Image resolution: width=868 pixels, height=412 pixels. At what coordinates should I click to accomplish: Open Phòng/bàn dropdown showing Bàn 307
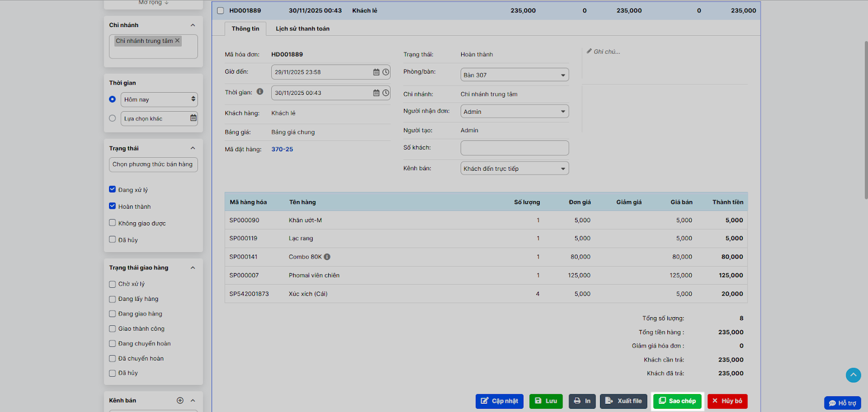pyautogui.click(x=514, y=75)
